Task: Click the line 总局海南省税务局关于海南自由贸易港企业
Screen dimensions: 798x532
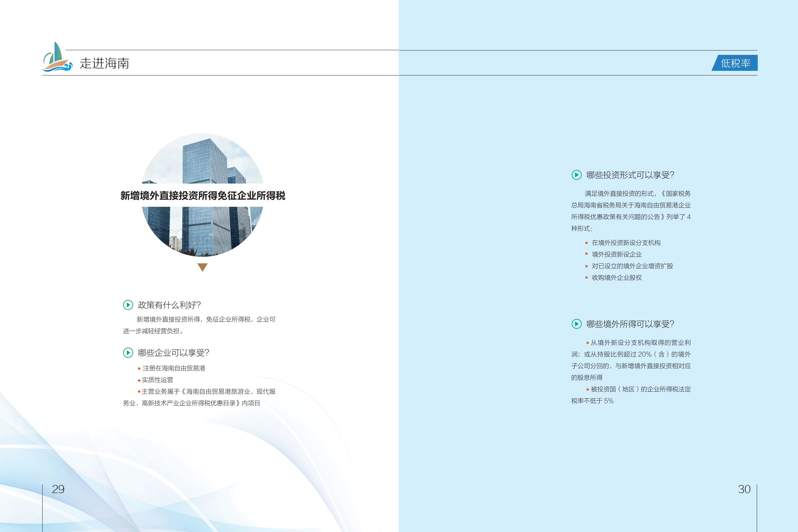Action: (631, 205)
